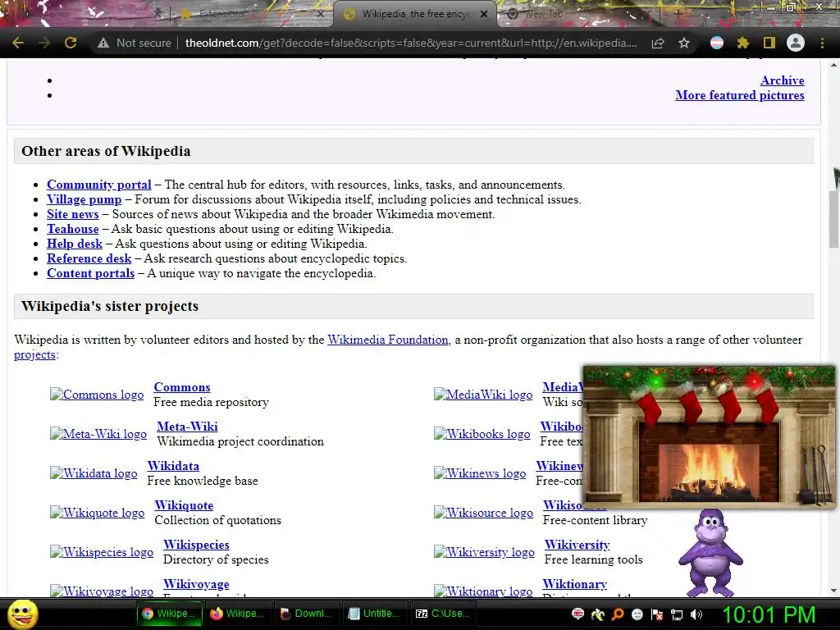Click the MediaWiki logo image link
Image resolution: width=840 pixels, height=630 pixels.
(x=483, y=395)
